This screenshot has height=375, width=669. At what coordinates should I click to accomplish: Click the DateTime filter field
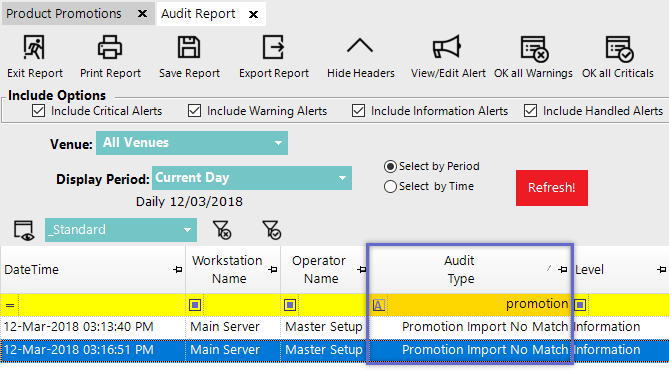(102, 305)
